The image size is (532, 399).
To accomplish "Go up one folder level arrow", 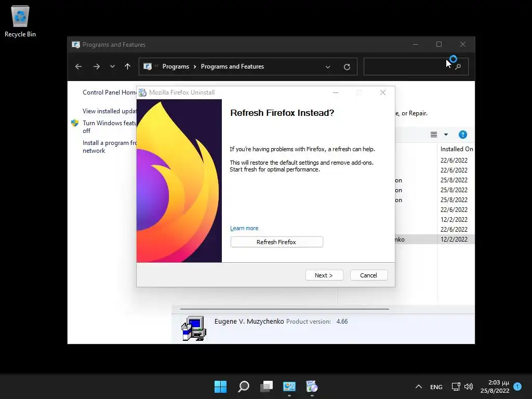I will 128,66.
